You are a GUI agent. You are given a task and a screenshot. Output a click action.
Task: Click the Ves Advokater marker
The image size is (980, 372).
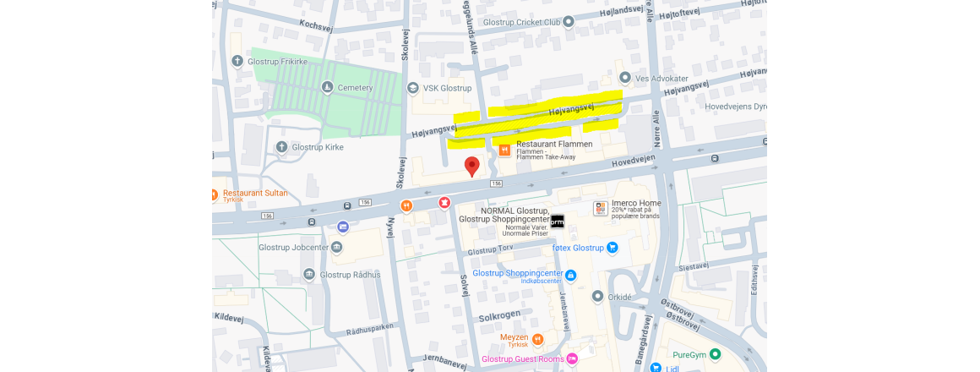pyautogui.click(x=624, y=78)
